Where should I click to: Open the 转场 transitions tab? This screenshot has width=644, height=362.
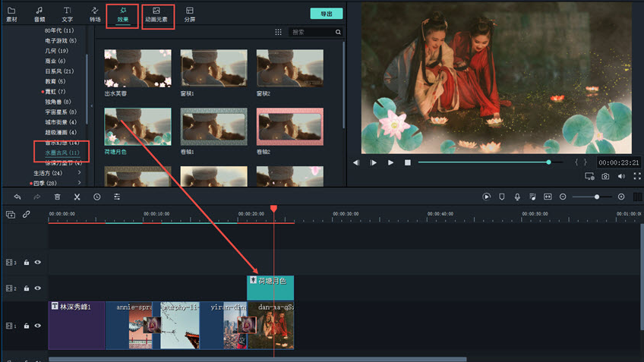[95, 14]
